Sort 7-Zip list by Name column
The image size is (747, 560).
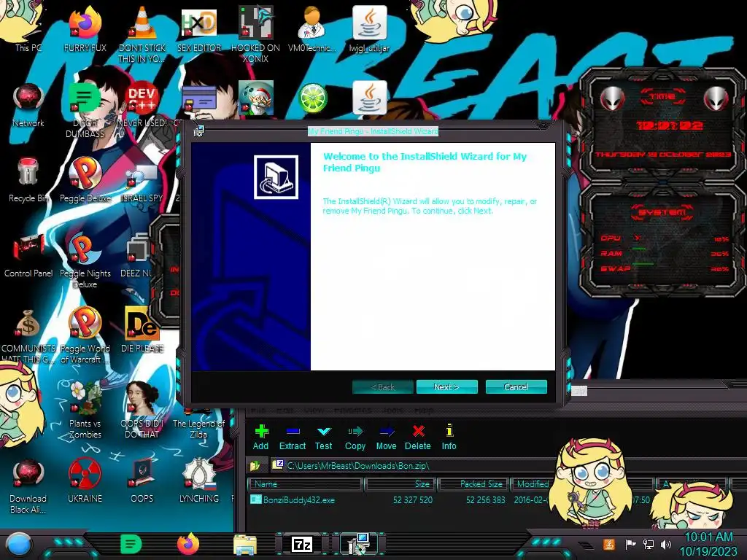pos(306,484)
